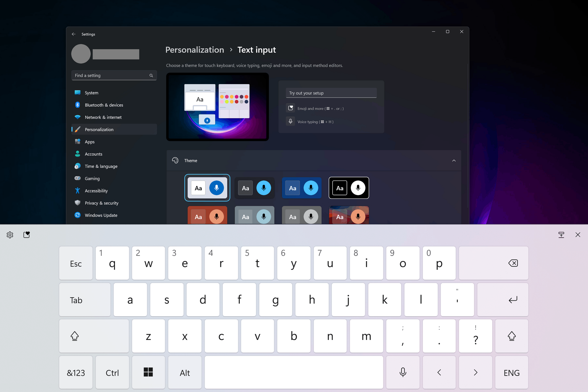588x392 pixels.
Task: Tap the right arrow key
Action: (x=475, y=372)
